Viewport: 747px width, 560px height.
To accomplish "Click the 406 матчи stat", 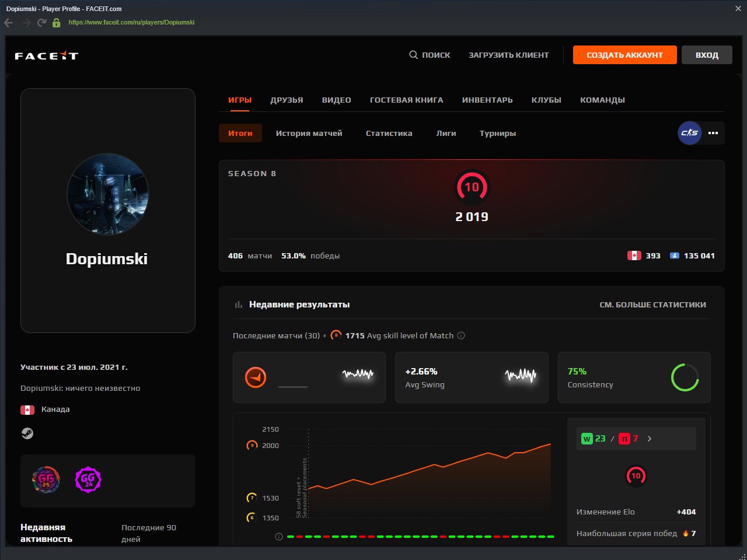I will 250,256.
